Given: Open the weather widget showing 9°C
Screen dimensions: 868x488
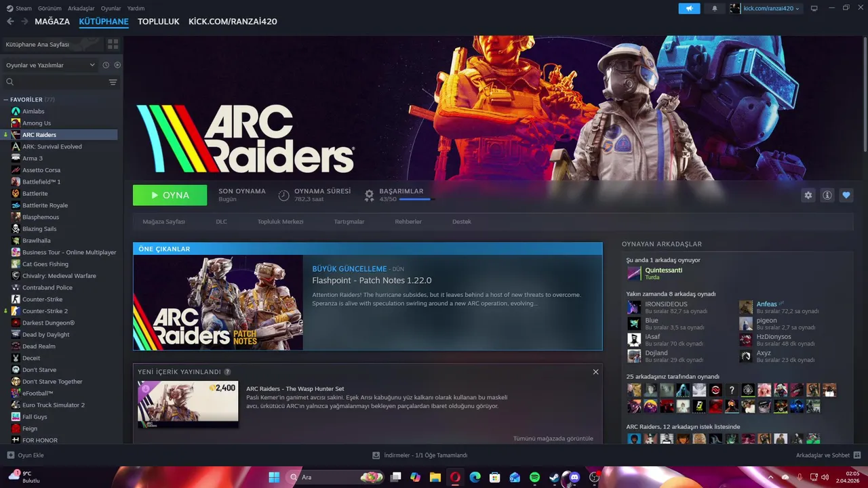Looking at the screenshot, I should coord(24,477).
